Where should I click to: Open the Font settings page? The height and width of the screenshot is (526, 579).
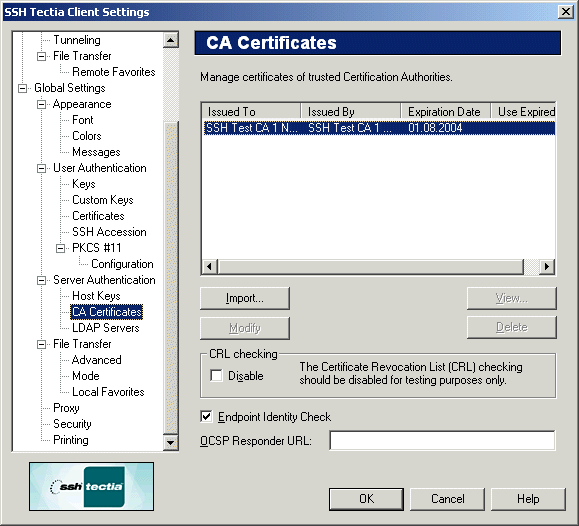[x=83, y=120]
